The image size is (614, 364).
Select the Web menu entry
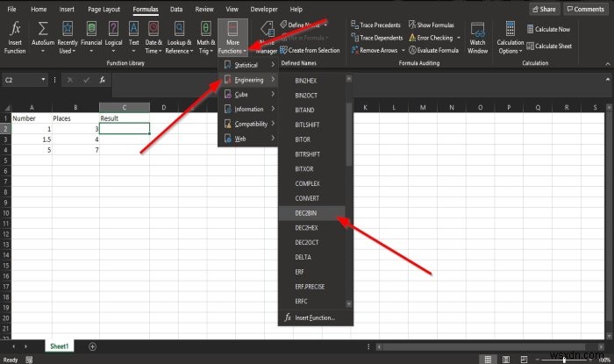[248, 139]
